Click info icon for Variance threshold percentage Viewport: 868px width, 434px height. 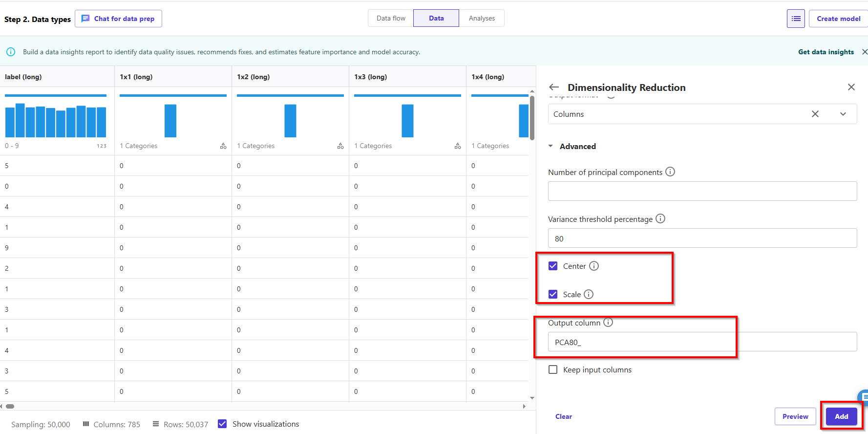click(660, 219)
